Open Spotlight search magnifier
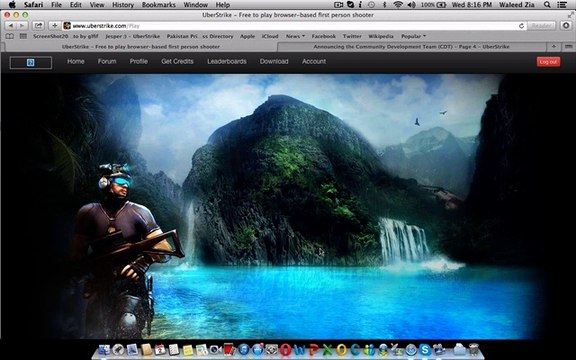 pyautogui.click(x=547, y=5)
